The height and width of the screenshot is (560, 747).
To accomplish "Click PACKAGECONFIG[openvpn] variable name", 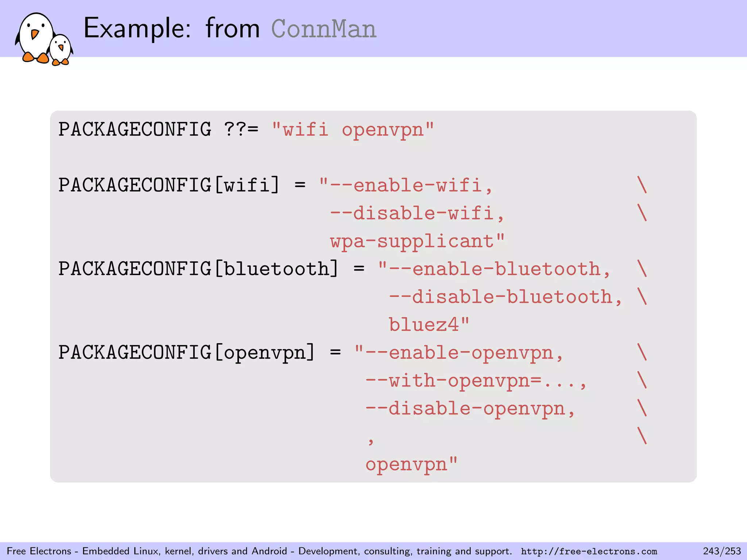I will coord(186,353).
